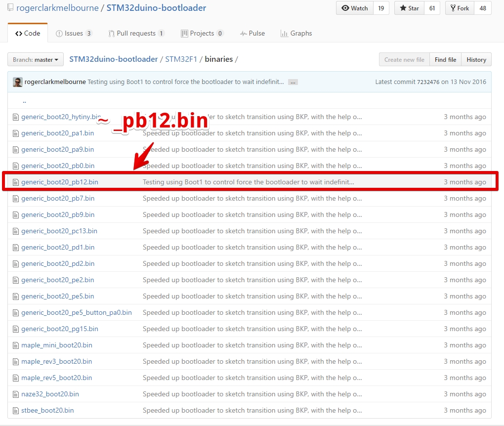Click the file icon next to generic_boot20_pe2.bin
The image size is (504, 426).
[x=16, y=280]
